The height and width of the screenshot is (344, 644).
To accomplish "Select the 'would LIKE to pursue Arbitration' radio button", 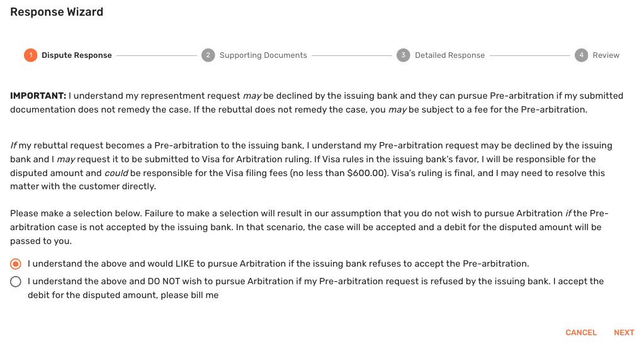I will (16, 264).
